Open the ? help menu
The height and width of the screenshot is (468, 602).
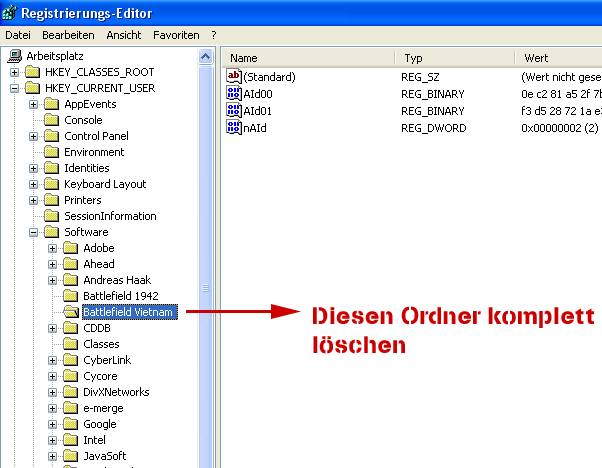coord(214,35)
